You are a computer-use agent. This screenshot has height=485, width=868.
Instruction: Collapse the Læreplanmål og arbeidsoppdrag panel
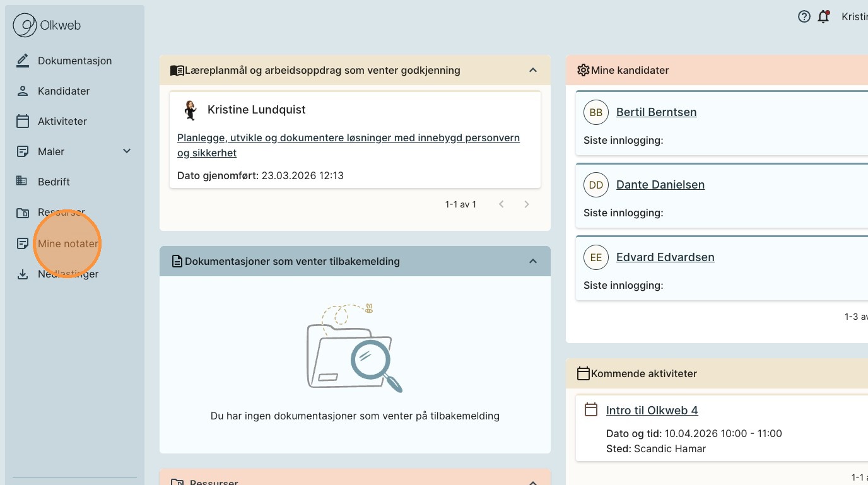533,71
